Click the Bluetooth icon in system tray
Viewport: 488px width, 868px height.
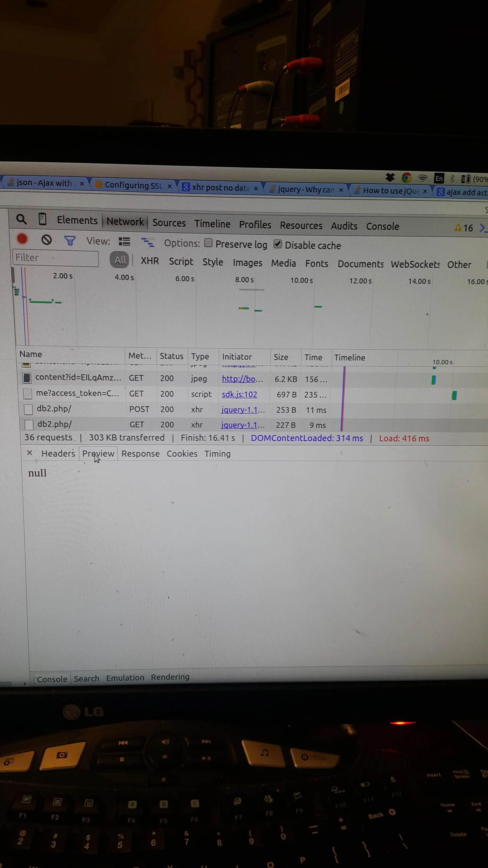[x=452, y=179]
